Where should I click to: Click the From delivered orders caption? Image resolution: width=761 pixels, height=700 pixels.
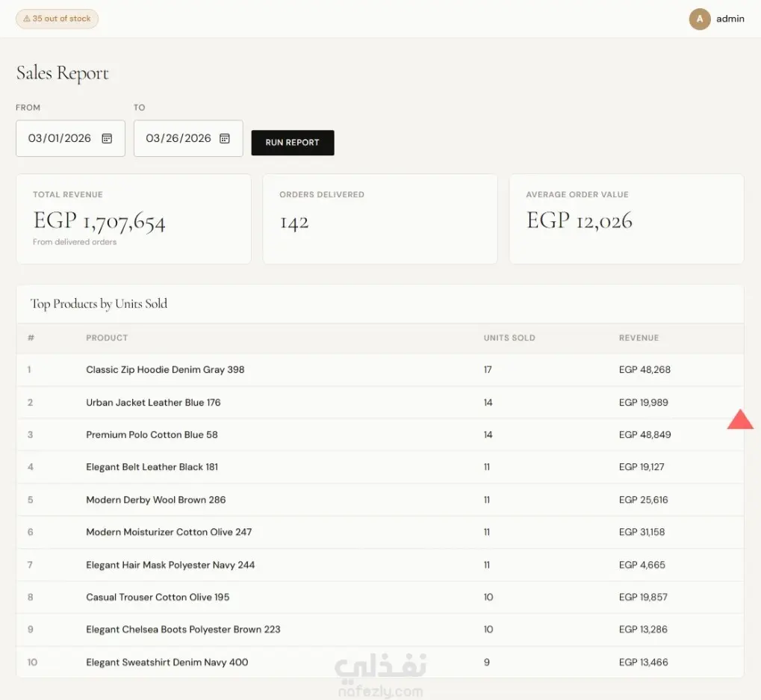coord(75,242)
